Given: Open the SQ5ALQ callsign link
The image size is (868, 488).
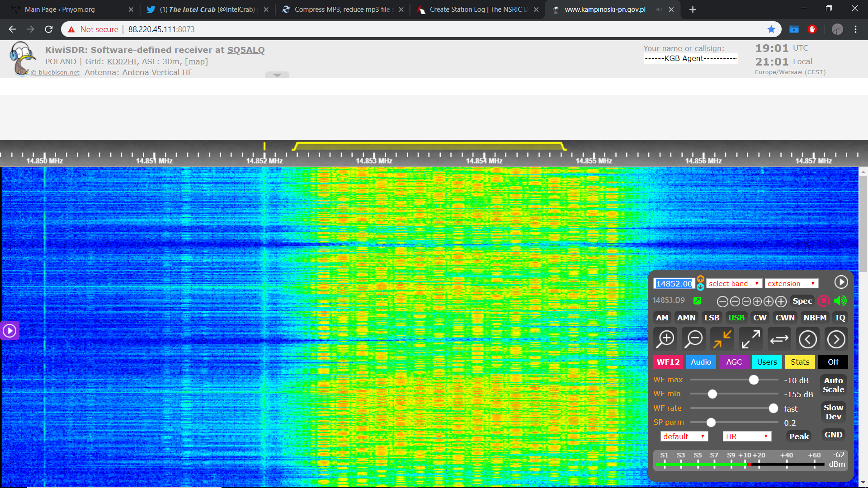Looking at the screenshot, I should [x=246, y=50].
